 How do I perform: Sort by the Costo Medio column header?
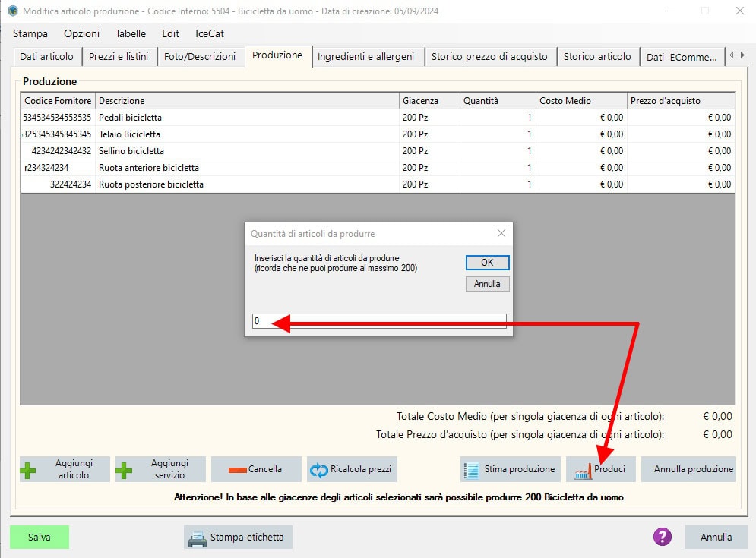581,101
